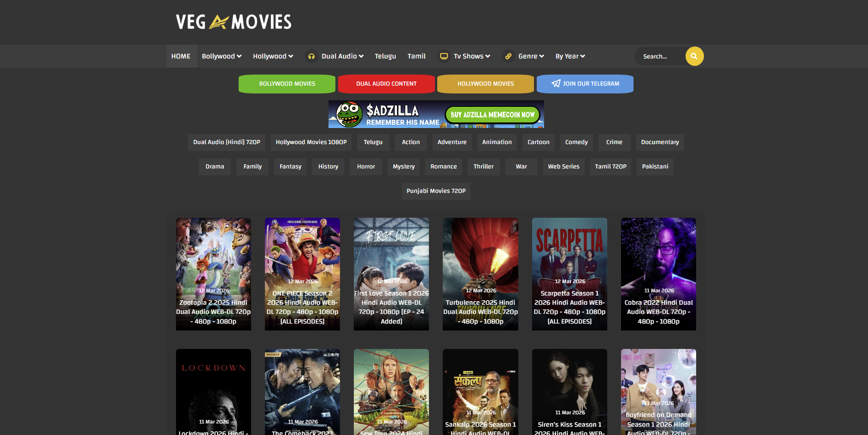Expand the Bollywood dropdown menu
Viewport: 868px width, 435px height.
[x=221, y=56]
